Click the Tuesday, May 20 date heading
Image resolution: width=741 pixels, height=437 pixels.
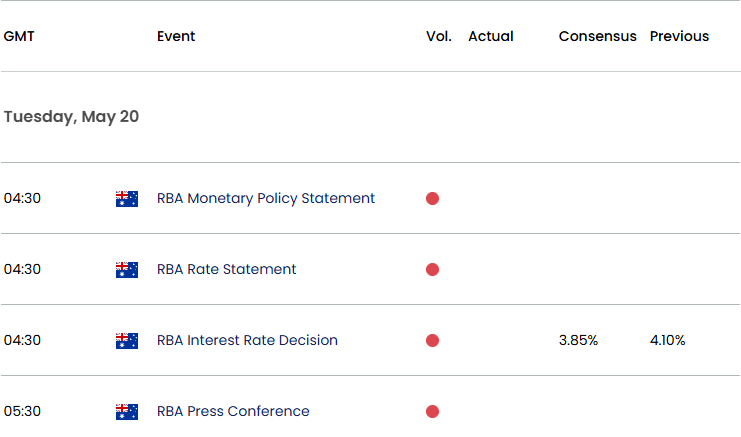coord(71,117)
